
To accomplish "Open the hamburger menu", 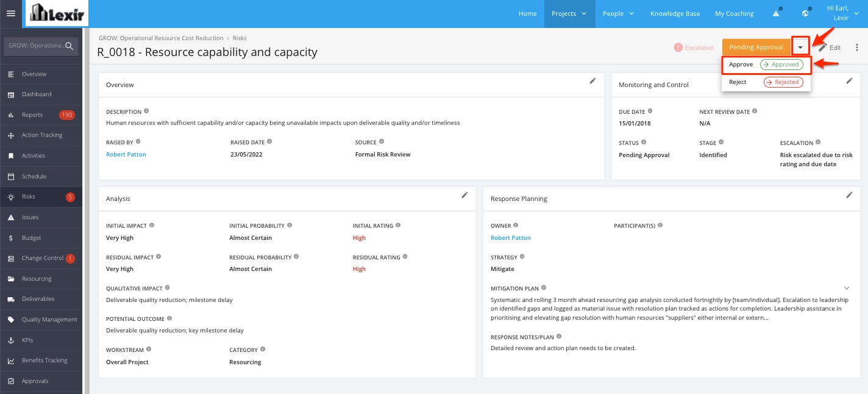I will [10, 13].
